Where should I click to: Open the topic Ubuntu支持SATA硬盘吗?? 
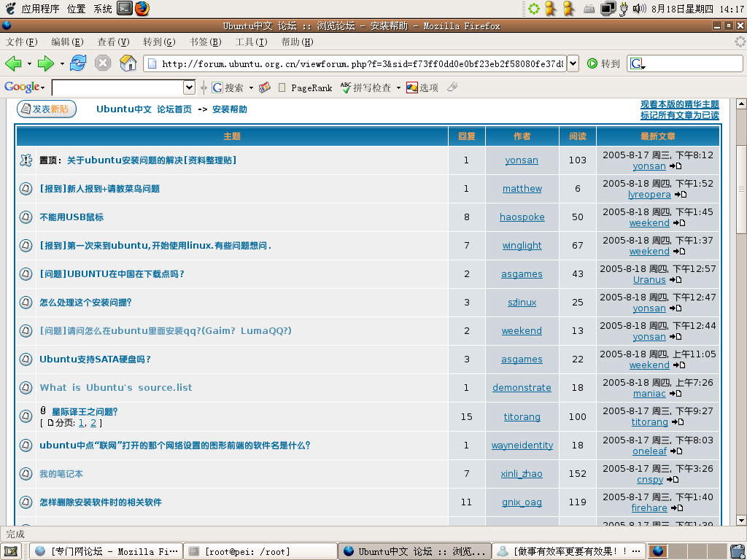(x=95, y=359)
